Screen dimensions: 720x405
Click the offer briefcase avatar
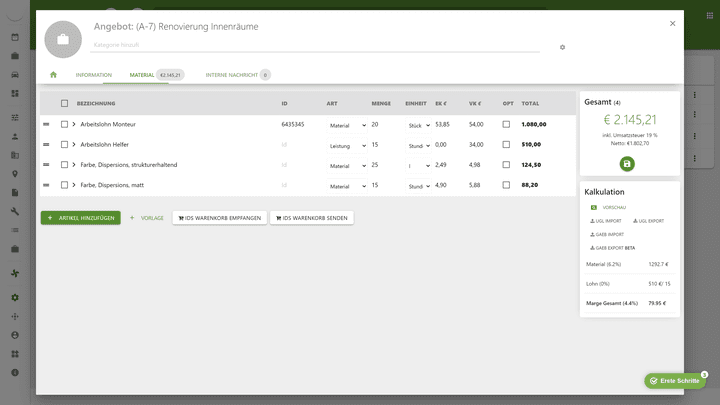click(x=63, y=39)
